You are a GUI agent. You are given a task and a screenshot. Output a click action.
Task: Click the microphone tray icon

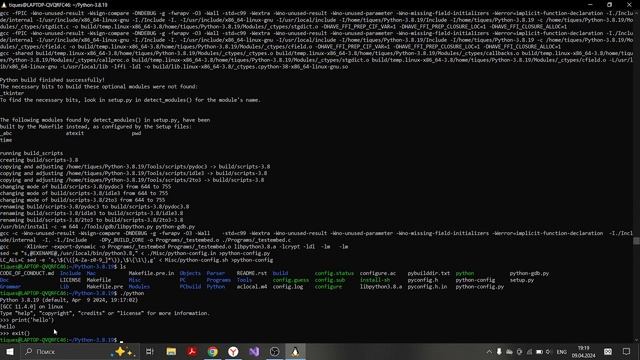(x=499, y=351)
